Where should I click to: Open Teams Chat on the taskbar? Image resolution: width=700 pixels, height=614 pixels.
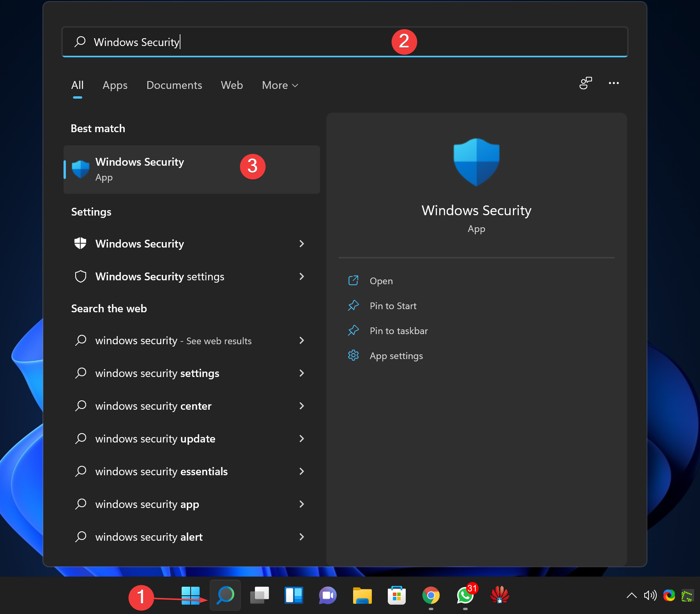click(x=328, y=595)
